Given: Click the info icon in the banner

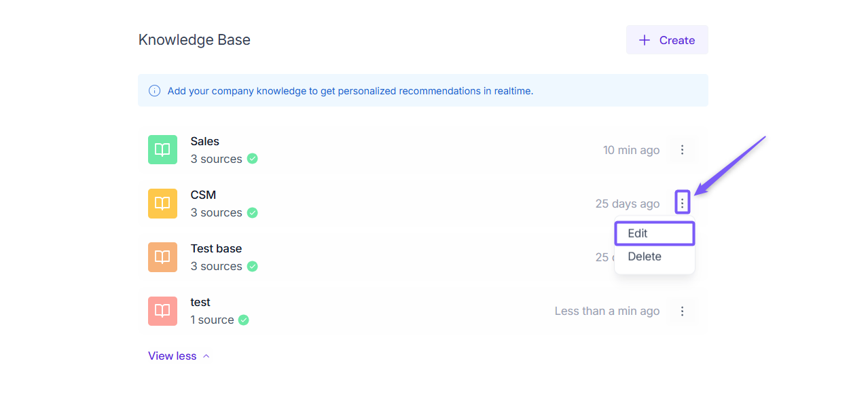Looking at the screenshot, I should tap(155, 91).
